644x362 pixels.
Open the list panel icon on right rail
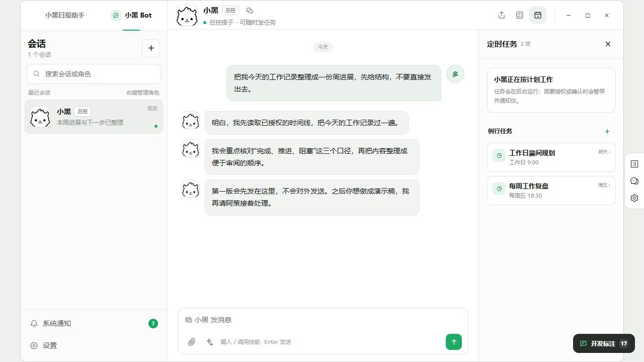pyautogui.click(x=634, y=164)
